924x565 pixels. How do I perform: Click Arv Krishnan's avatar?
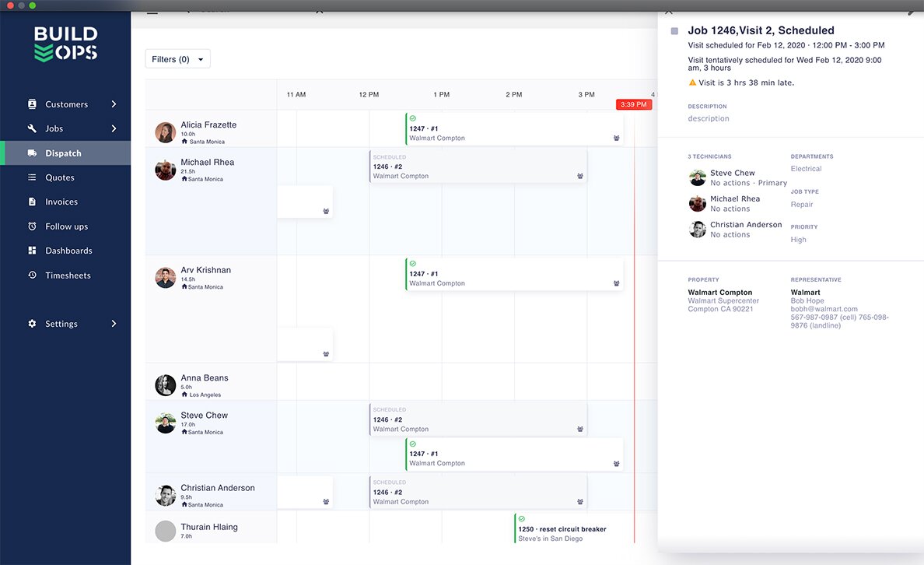pyautogui.click(x=166, y=278)
